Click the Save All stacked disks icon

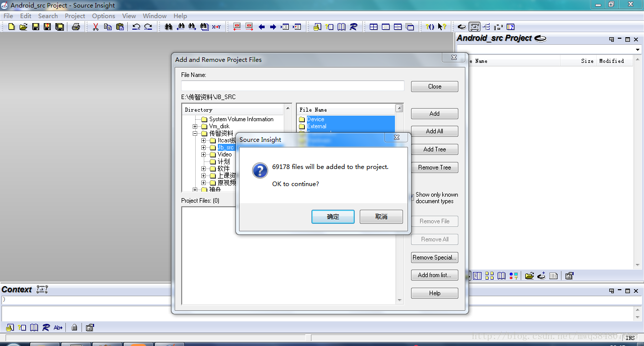(x=59, y=27)
